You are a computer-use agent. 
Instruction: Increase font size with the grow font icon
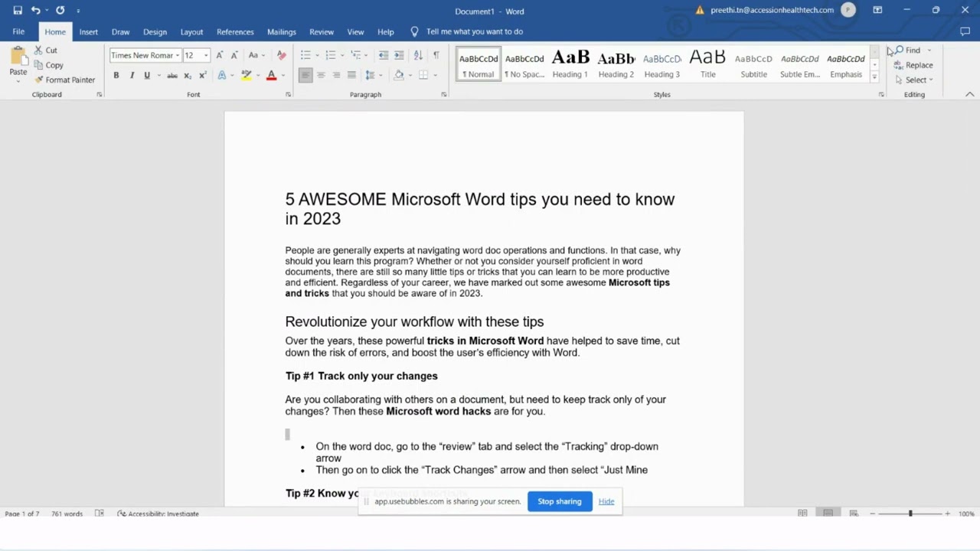(220, 55)
